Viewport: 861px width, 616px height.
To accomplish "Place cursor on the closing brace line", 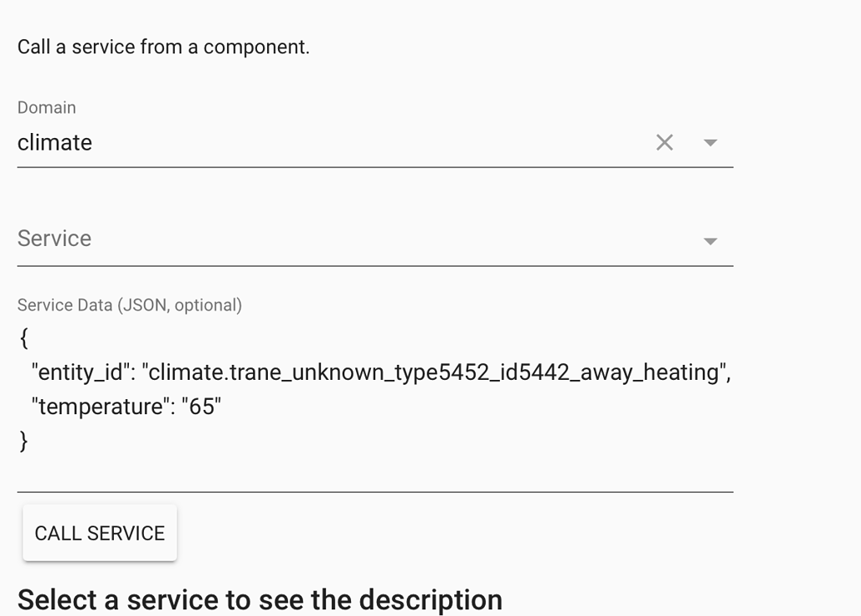I will (24, 441).
